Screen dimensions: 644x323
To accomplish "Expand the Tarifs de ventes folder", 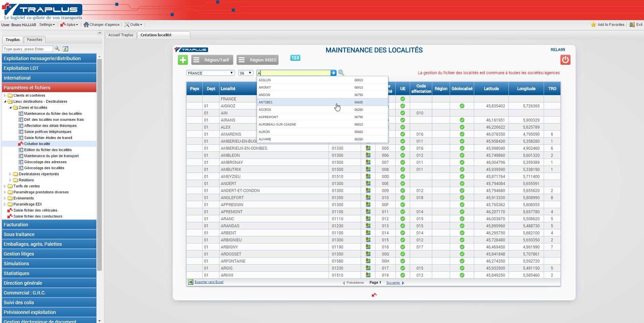I will [x=5, y=186].
